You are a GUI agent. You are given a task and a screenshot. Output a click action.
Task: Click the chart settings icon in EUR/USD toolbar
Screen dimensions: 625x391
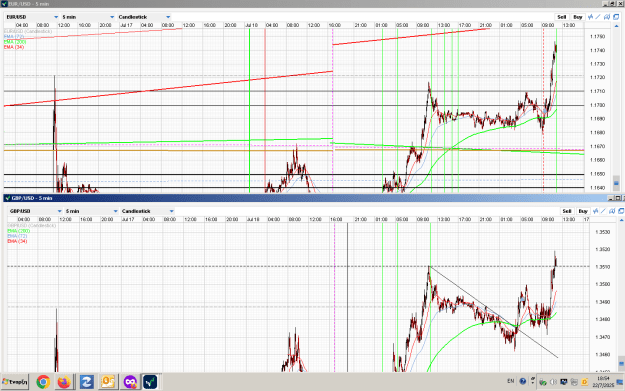[x=607, y=17]
